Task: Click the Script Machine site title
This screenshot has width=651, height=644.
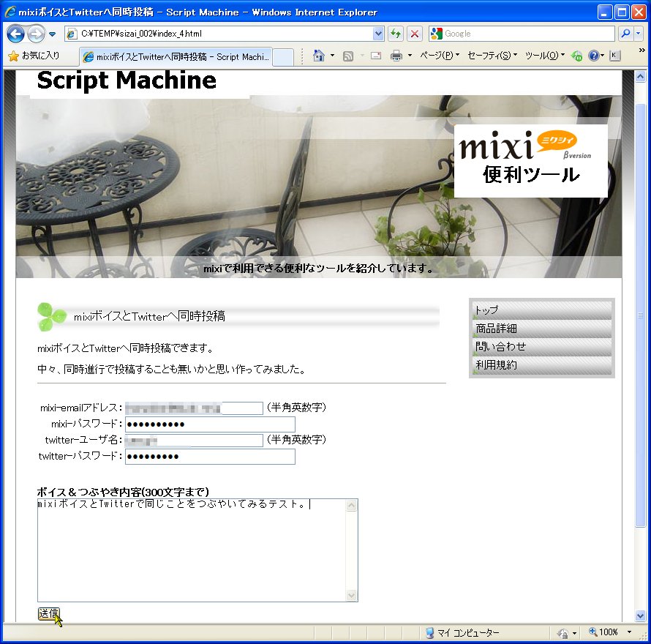Action: coord(127,80)
